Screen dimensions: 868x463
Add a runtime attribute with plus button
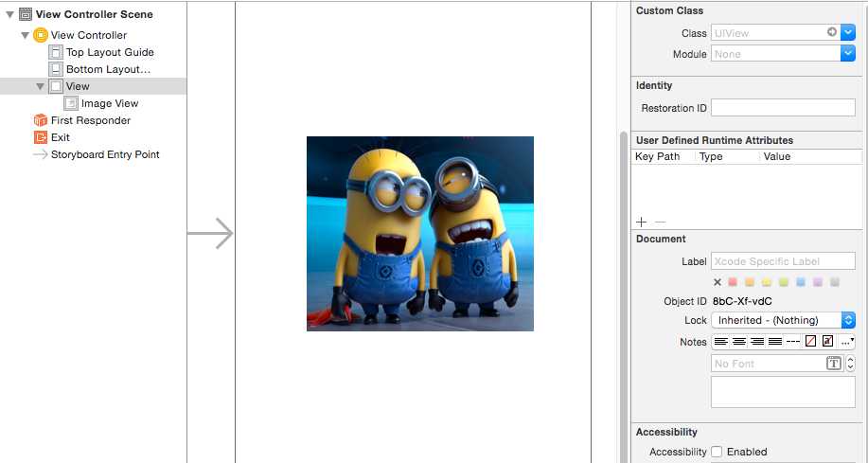coord(641,223)
